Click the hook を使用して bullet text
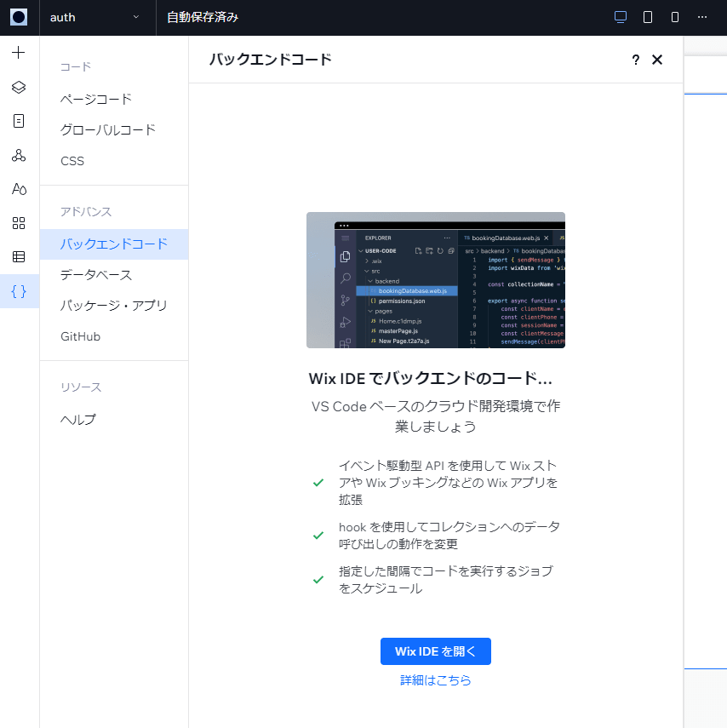Image resolution: width=727 pixels, height=728 pixels. (x=449, y=536)
